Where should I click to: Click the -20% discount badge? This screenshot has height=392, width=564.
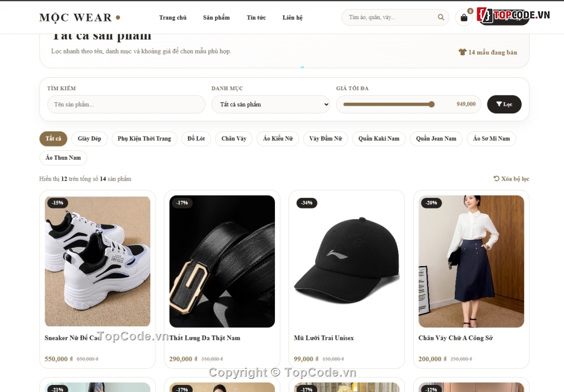coord(431,203)
